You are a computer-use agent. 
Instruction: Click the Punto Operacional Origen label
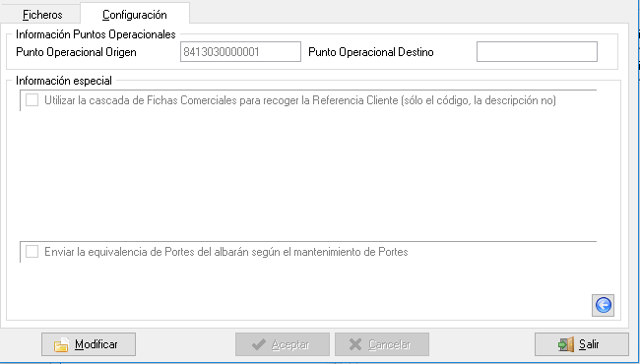pos(77,52)
